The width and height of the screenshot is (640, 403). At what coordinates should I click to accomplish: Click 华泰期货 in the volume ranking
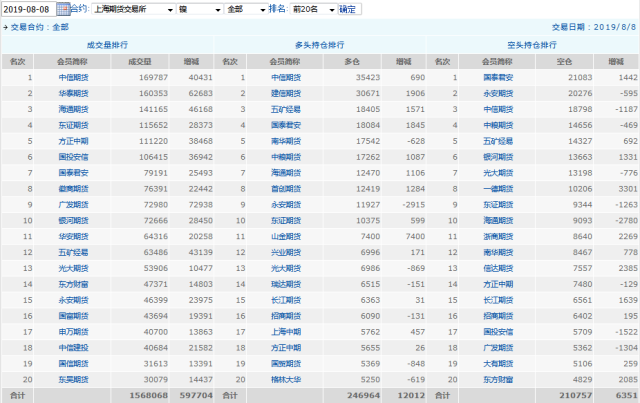coord(73,94)
